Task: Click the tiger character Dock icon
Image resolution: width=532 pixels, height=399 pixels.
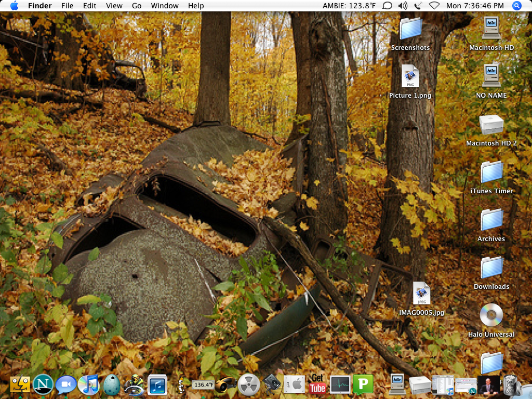Action: pos(180,385)
